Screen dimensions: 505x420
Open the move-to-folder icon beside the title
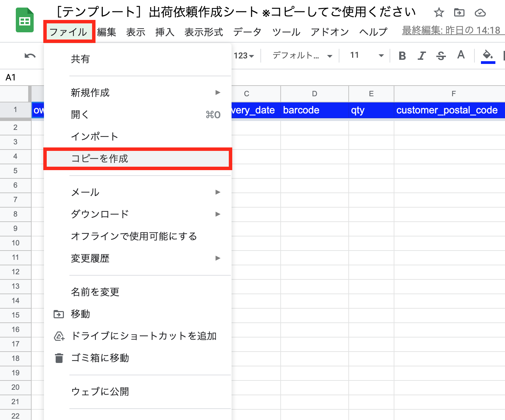(459, 12)
